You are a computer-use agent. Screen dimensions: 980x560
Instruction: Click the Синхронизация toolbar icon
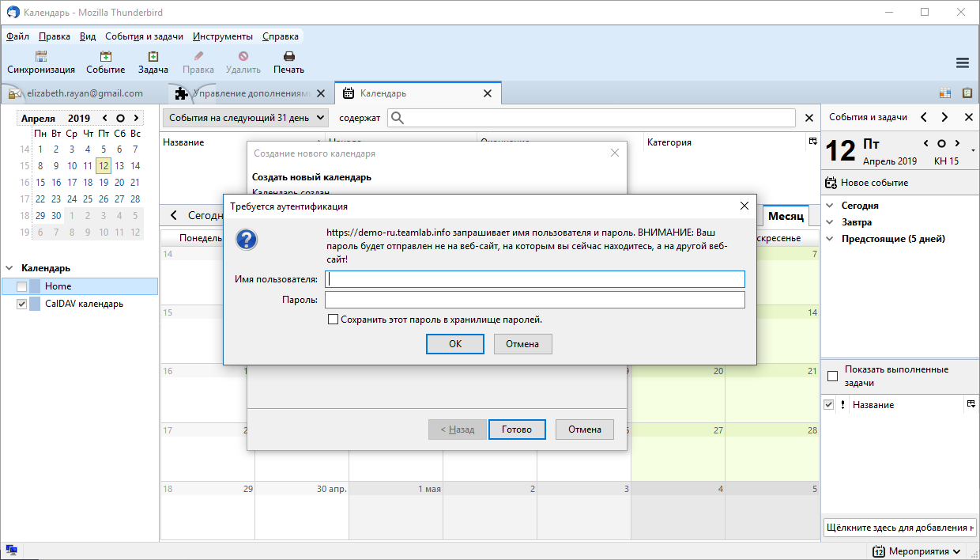point(41,56)
